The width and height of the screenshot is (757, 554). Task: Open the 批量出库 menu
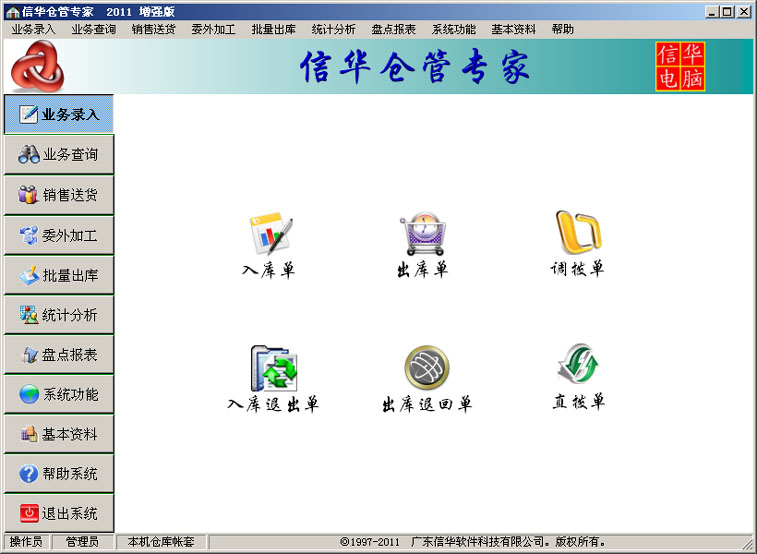coord(273,29)
